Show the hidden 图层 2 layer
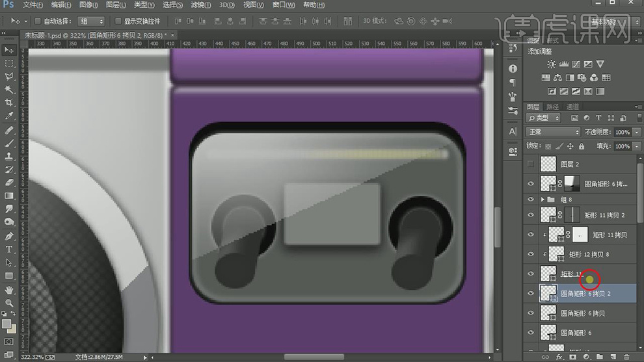 [531, 164]
